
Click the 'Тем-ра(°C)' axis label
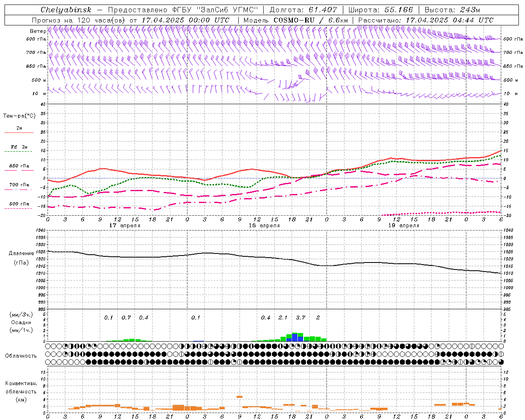(19, 116)
